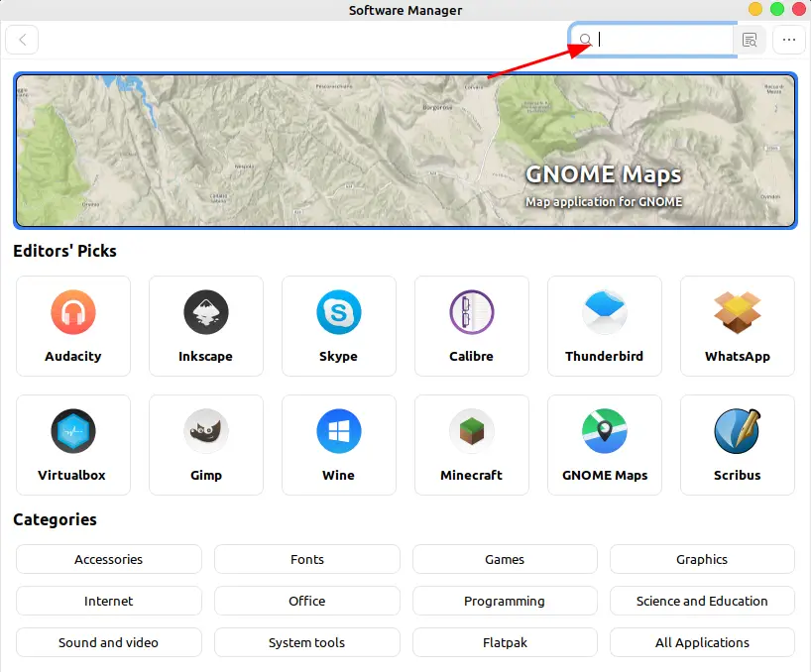Open the Wine app tile
811x672 pixels.
pos(339,445)
